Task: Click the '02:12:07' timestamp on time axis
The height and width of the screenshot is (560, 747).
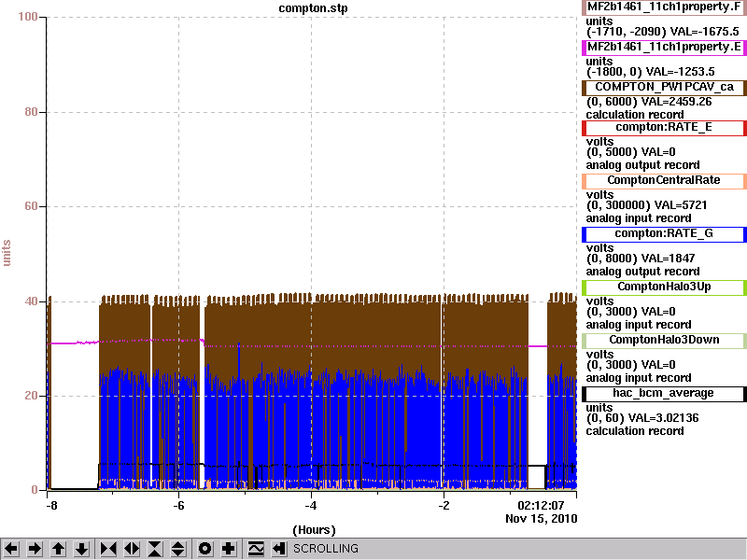Action: pos(541,505)
